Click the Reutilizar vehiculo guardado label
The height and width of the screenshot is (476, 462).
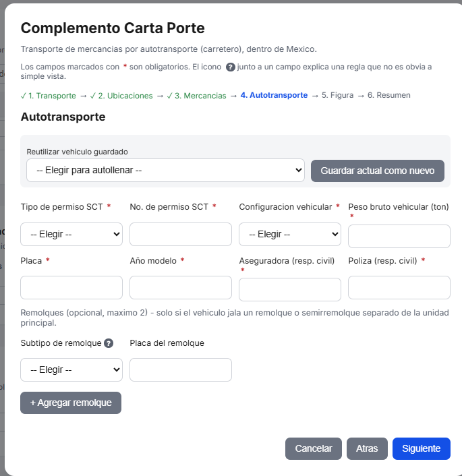77,152
